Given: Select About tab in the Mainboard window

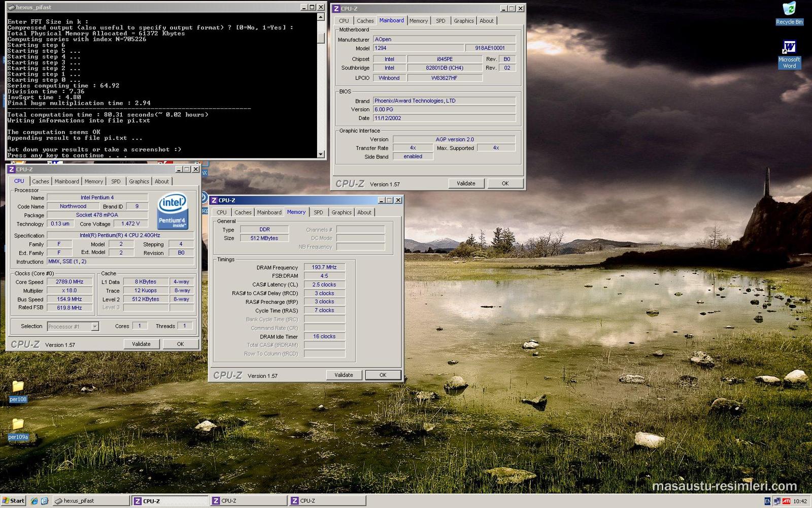Looking at the screenshot, I should point(487,21).
